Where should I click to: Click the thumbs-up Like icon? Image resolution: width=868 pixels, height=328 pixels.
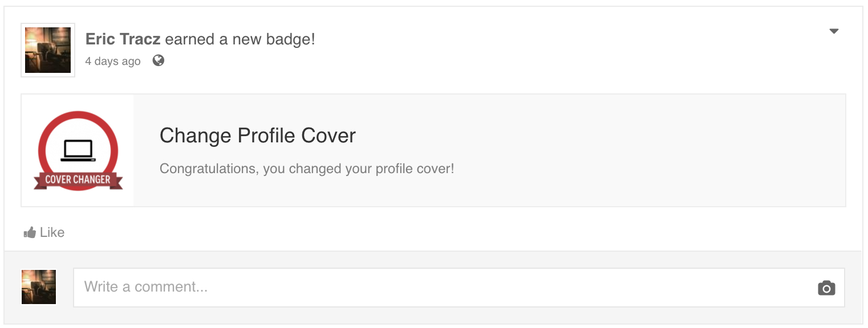point(30,232)
